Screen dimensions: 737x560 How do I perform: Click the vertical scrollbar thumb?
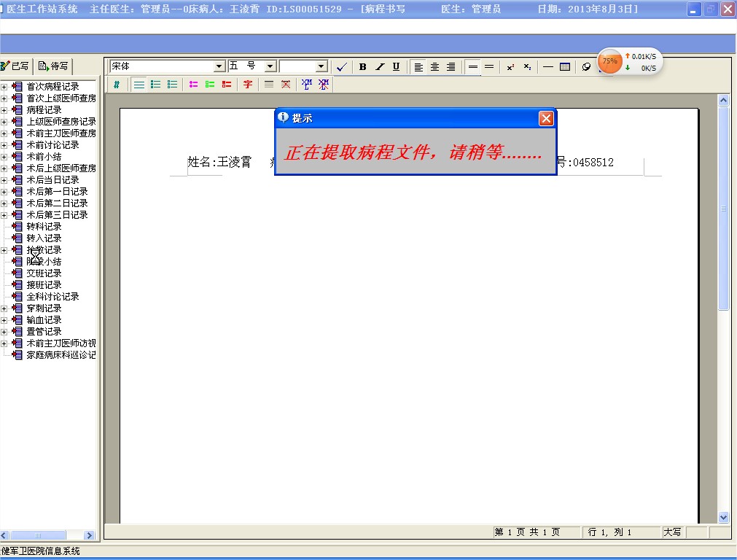[723, 209]
